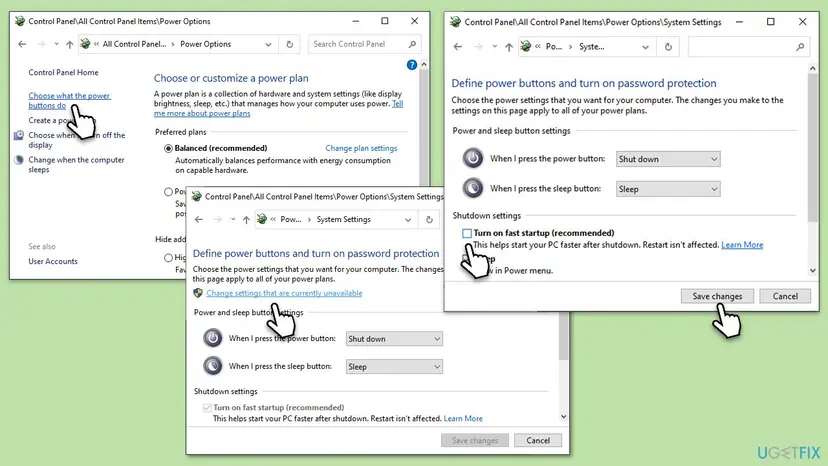Click All Control Panel breadcrumb in Power Options

(134, 44)
